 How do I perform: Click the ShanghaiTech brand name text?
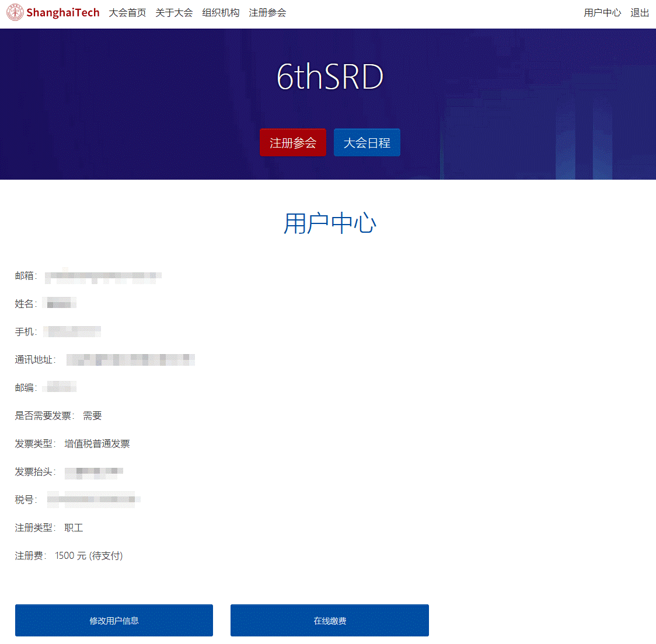click(x=63, y=13)
